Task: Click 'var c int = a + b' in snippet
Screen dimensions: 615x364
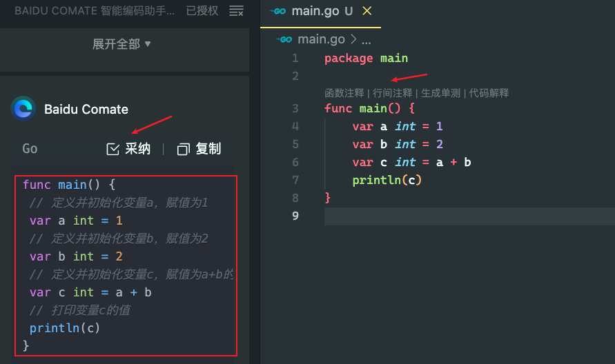Action: (90, 293)
